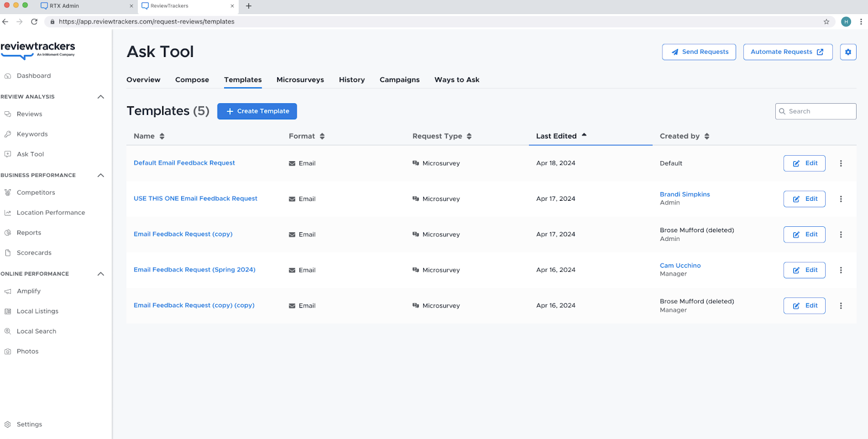Click the Keywords key icon
The width and height of the screenshot is (868, 439).
(8, 134)
